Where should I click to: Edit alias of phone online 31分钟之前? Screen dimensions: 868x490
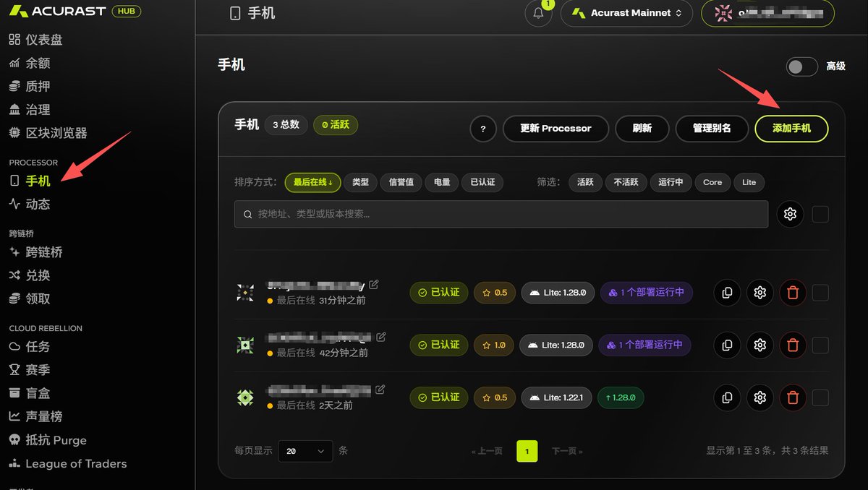point(374,285)
